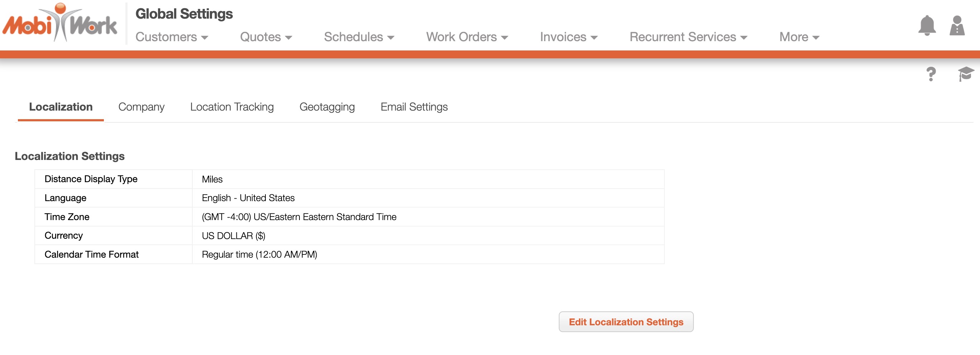Switch to the Email Settings tab
Screen dimensions: 980x355
pyautogui.click(x=414, y=107)
